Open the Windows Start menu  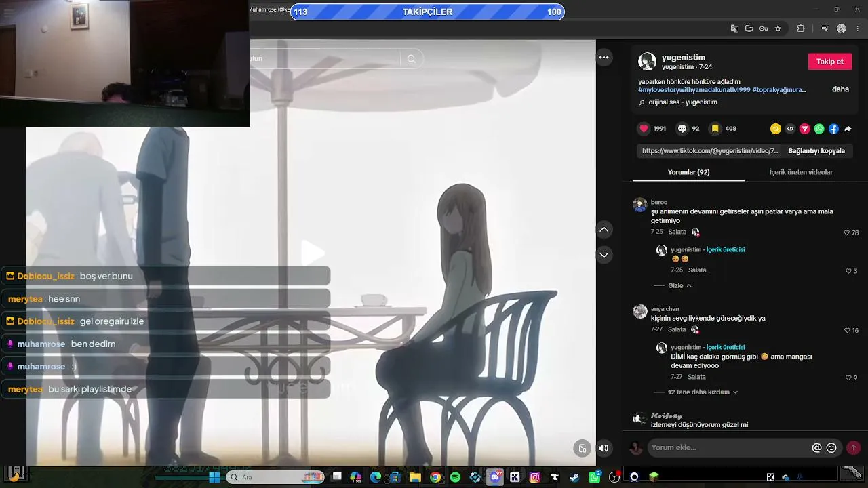(x=214, y=477)
